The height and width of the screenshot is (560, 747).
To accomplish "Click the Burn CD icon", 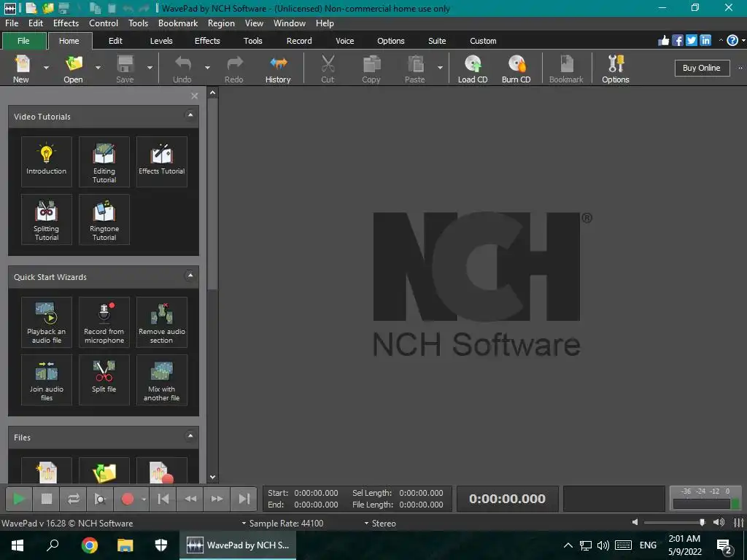I will click(x=516, y=69).
